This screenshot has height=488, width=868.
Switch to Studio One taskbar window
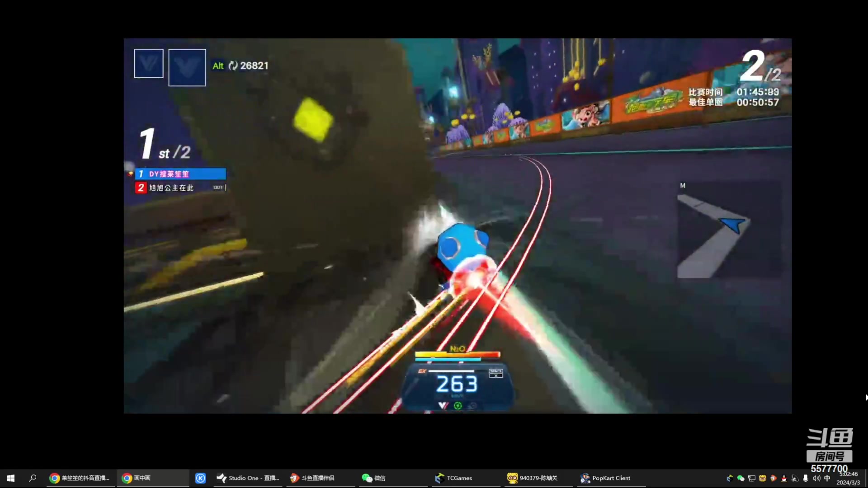[x=248, y=478]
